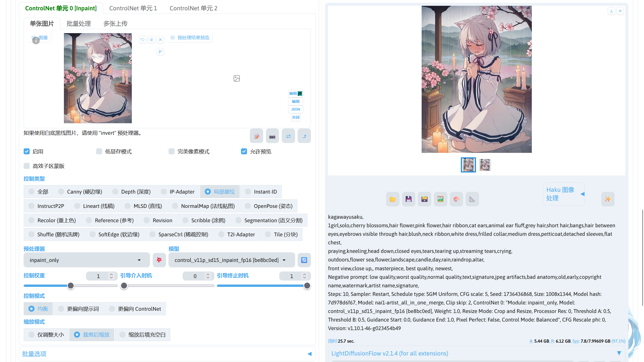Screen dimensions: 644x362
Task: Click the palette icon under the generated image
Action: tap(456, 199)
